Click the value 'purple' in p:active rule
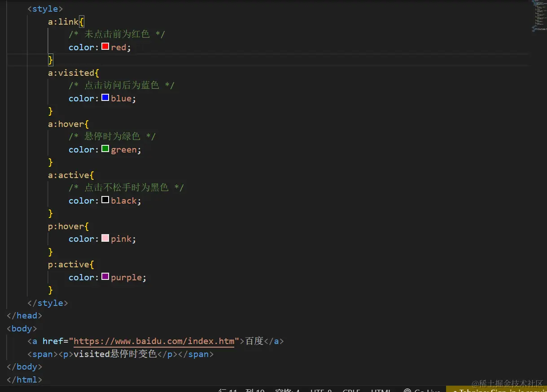 [127, 277]
